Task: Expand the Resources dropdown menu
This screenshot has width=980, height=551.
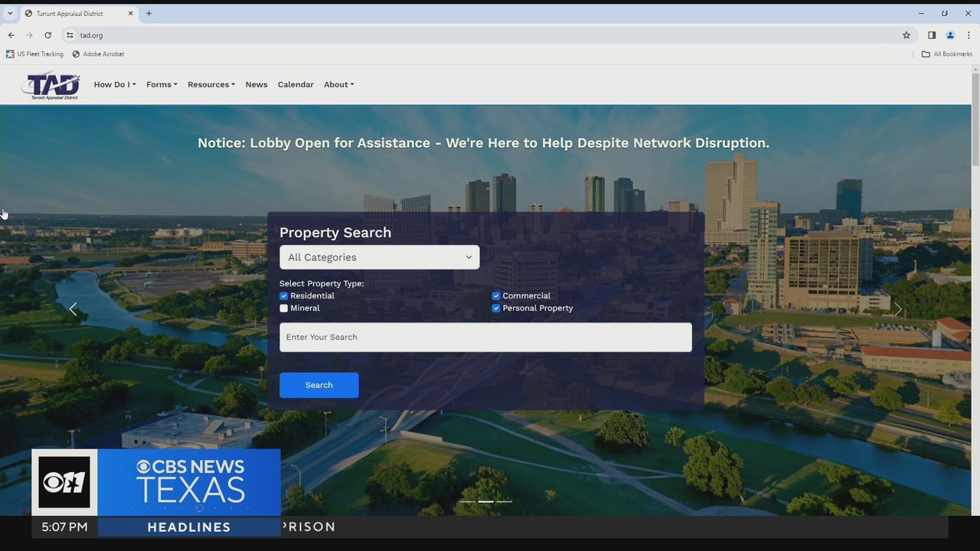Action: [211, 85]
